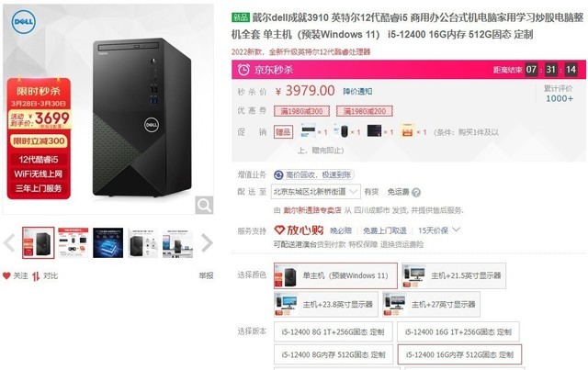Select 主机+27英寸显示器 option

[x=431, y=304]
